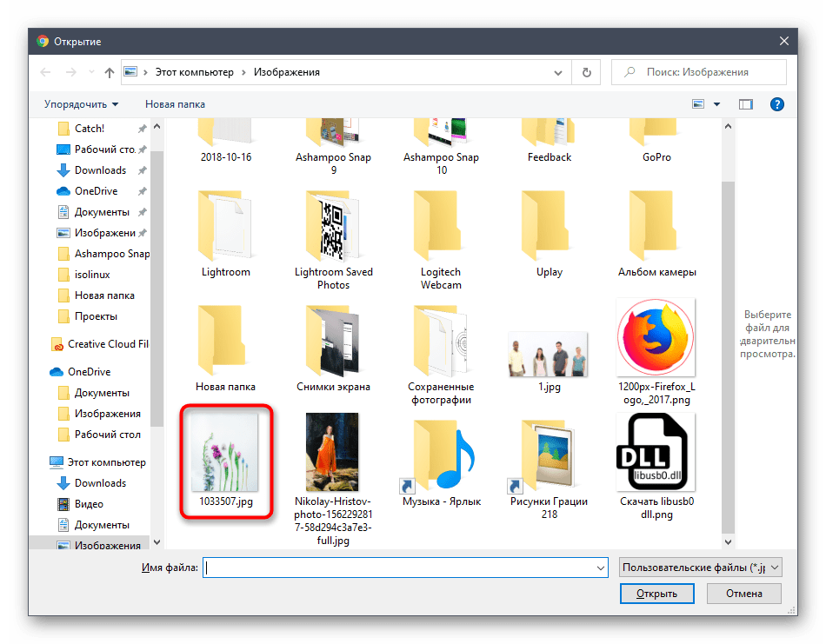
Task: Click the Refresh address bar icon
Action: point(587,73)
